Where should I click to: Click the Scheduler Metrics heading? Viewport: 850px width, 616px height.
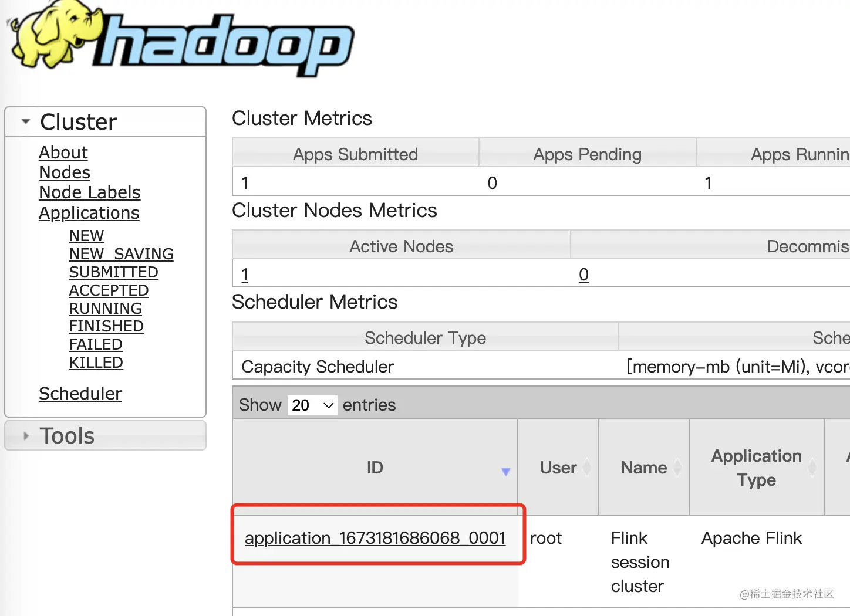tap(315, 302)
